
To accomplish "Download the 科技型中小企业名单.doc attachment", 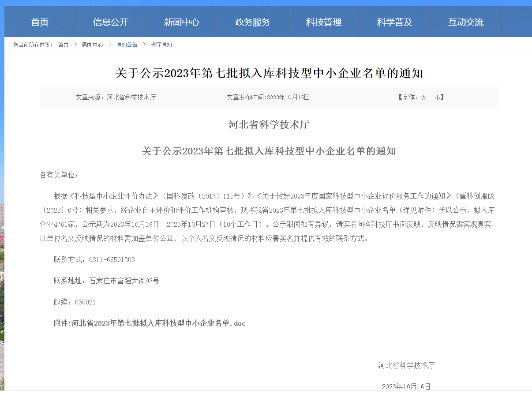I will pos(158,323).
